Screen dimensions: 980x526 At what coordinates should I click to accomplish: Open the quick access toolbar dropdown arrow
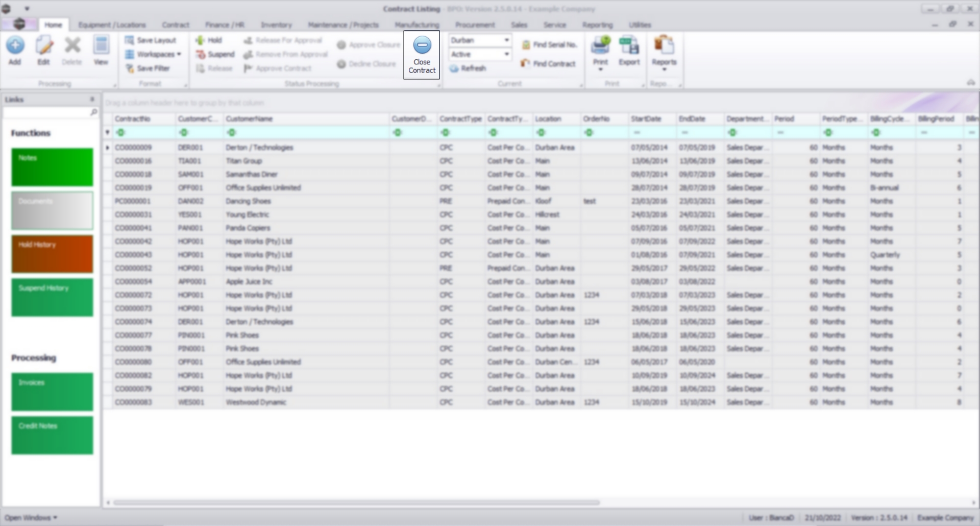click(27, 9)
